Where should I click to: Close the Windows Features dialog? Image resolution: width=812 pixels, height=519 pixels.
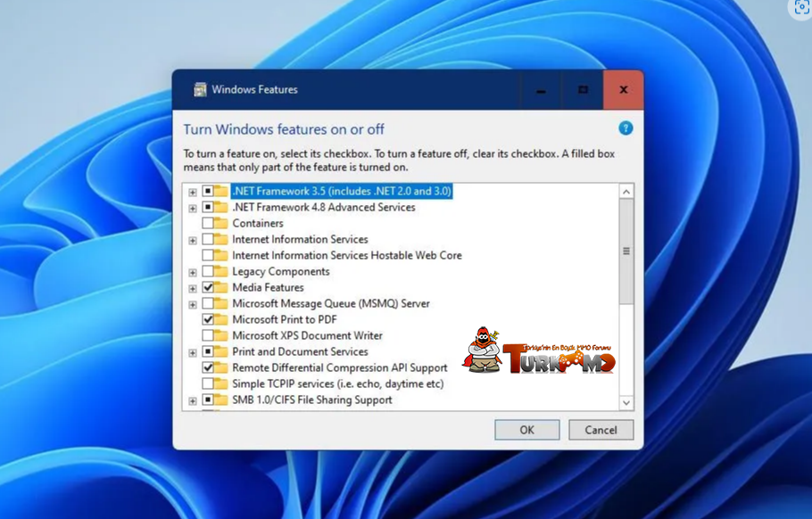(x=624, y=90)
